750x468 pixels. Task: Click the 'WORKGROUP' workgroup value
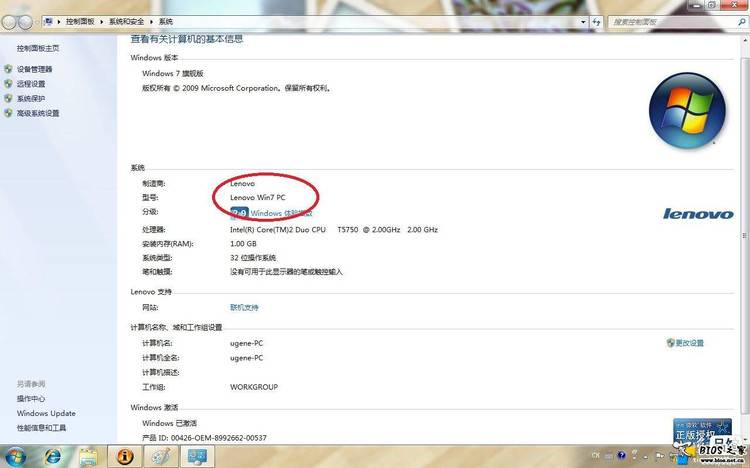pyautogui.click(x=254, y=387)
